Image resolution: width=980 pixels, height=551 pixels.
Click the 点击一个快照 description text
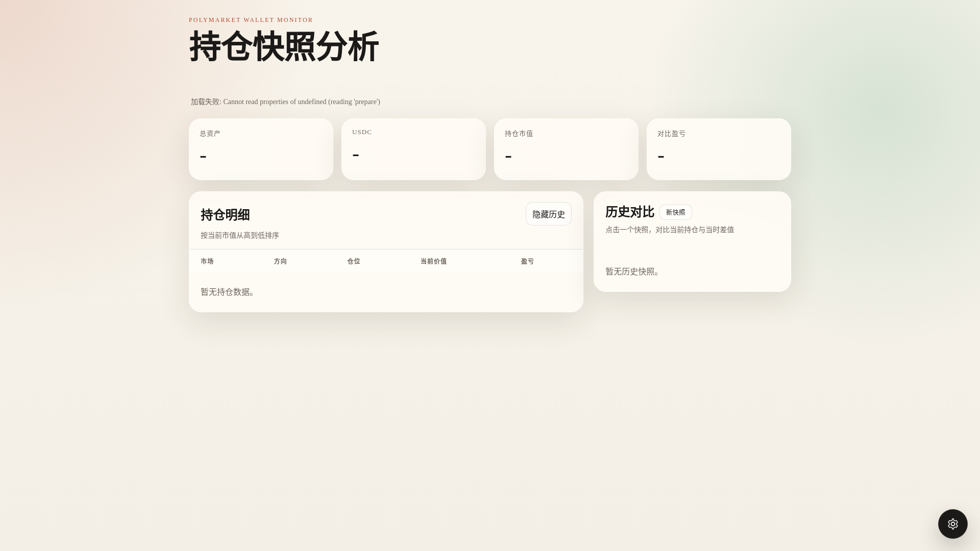pos(670,230)
